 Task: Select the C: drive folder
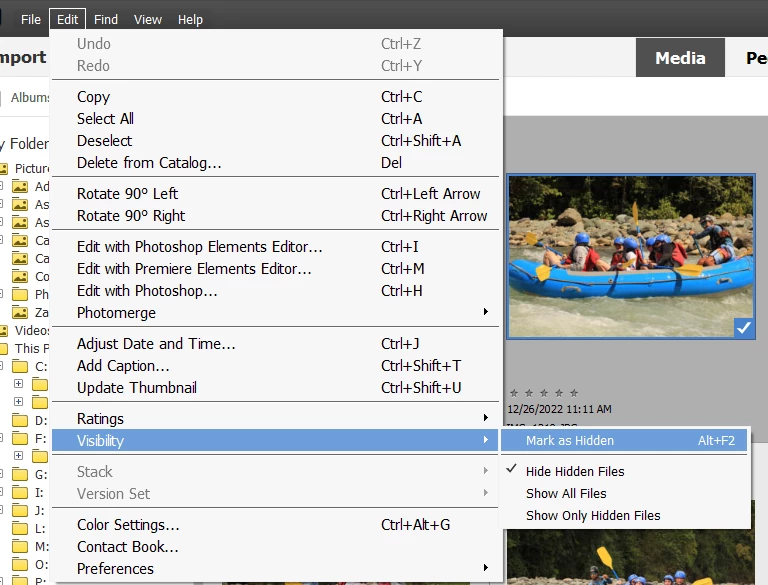[x=29, y=366]
